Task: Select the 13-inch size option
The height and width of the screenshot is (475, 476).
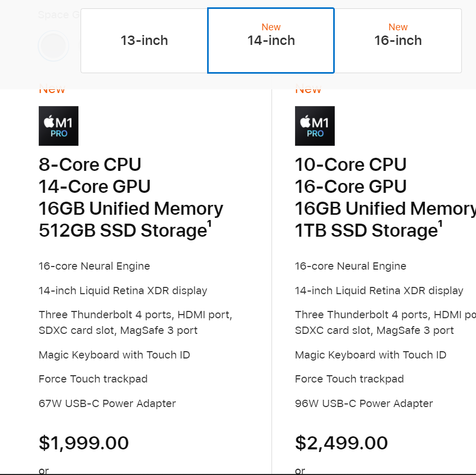Action: [x=144, y=41]
